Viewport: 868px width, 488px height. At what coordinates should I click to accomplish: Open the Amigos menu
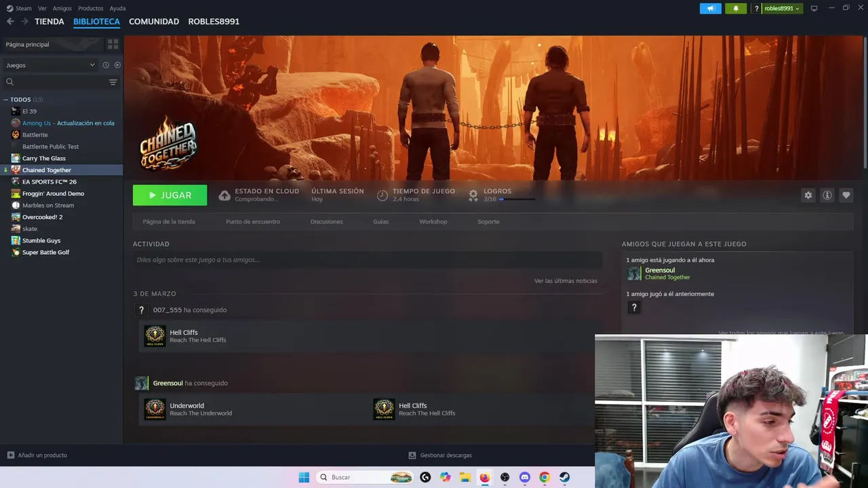[62, 8]
